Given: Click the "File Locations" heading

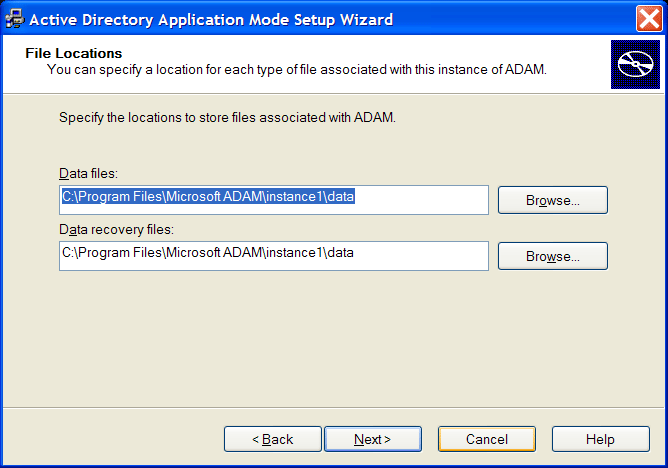Looking at the screenshot, I should [74, 53].
